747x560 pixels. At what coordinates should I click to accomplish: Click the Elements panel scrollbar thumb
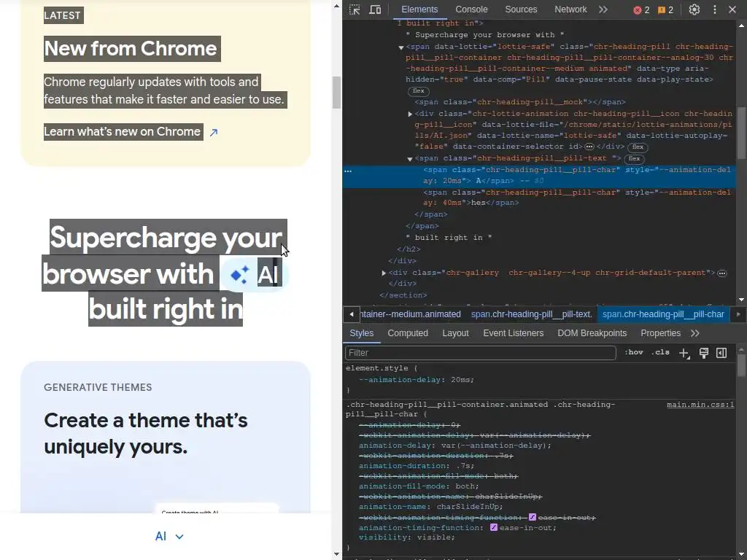[x=741, y=133]
